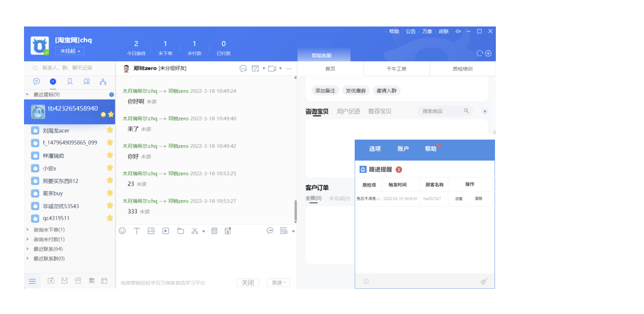Screen dimensions: 644x314
Task: Open the 推荐宝贝 tab
Action: [380, 111]
